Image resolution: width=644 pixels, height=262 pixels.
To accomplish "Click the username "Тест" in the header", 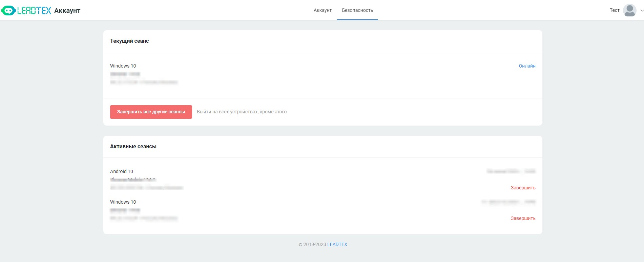I will point(614,11).
